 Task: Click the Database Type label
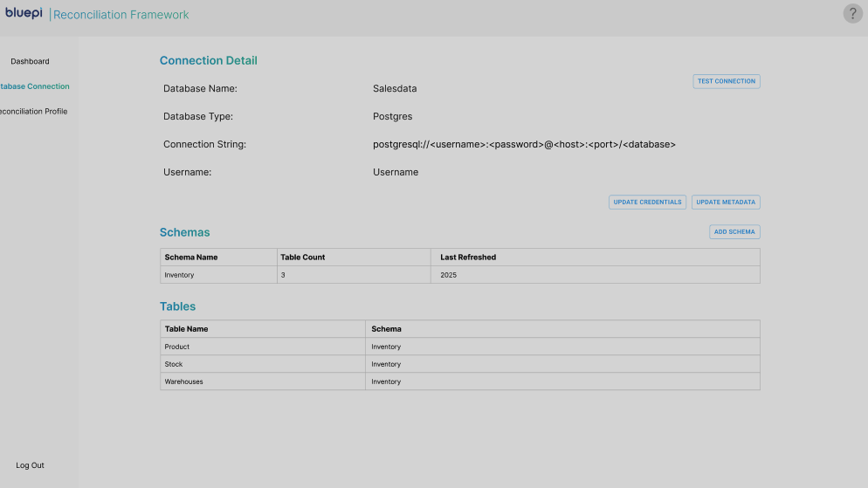coord(197,116)
